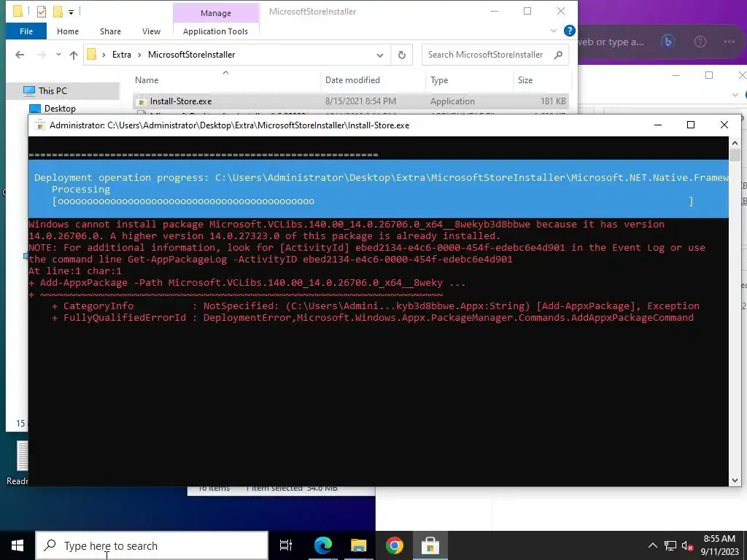The image size is (747, 560).
Task: Refresh the MicrosoftStoreInstaller folder
Action: coord(402,55)
